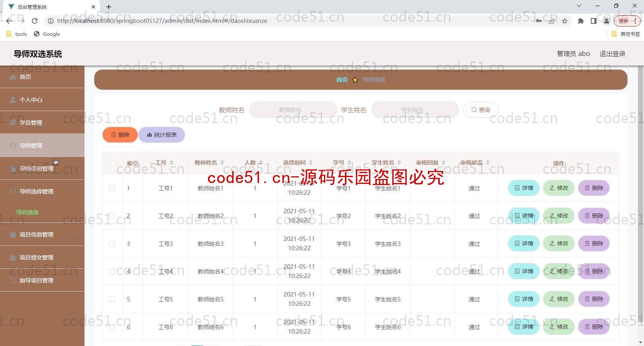This screenshot has width=644, height=346.
Task: Open the browser profile avatar icon
Action: (606, 21)
